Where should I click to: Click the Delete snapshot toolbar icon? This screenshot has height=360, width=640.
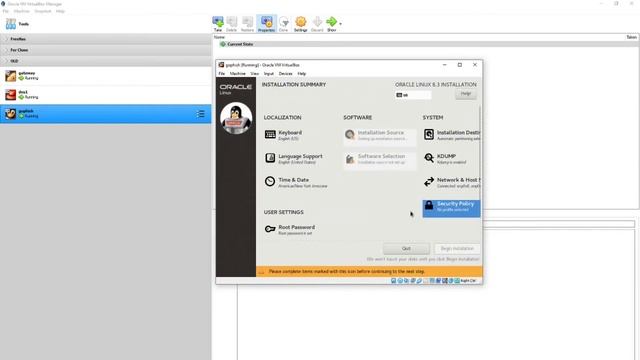[x=231, y=24]
